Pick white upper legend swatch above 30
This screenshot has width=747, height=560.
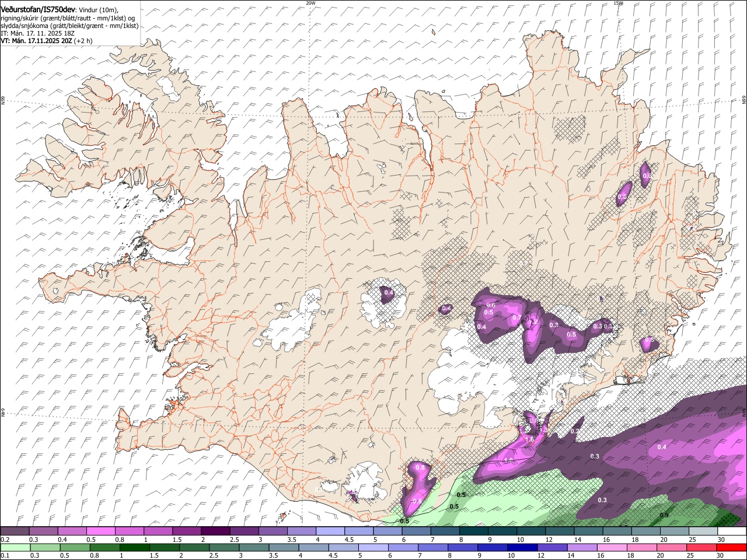732,531
